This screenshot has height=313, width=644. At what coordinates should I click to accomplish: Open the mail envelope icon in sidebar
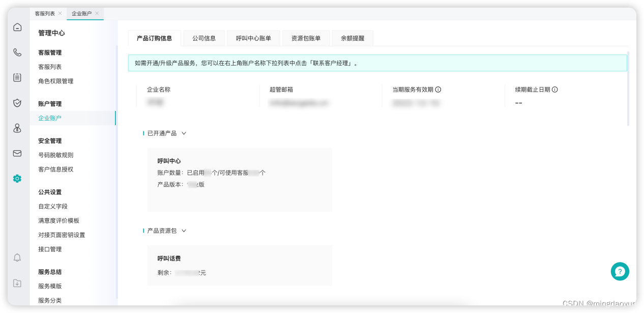tap(17, 153)
